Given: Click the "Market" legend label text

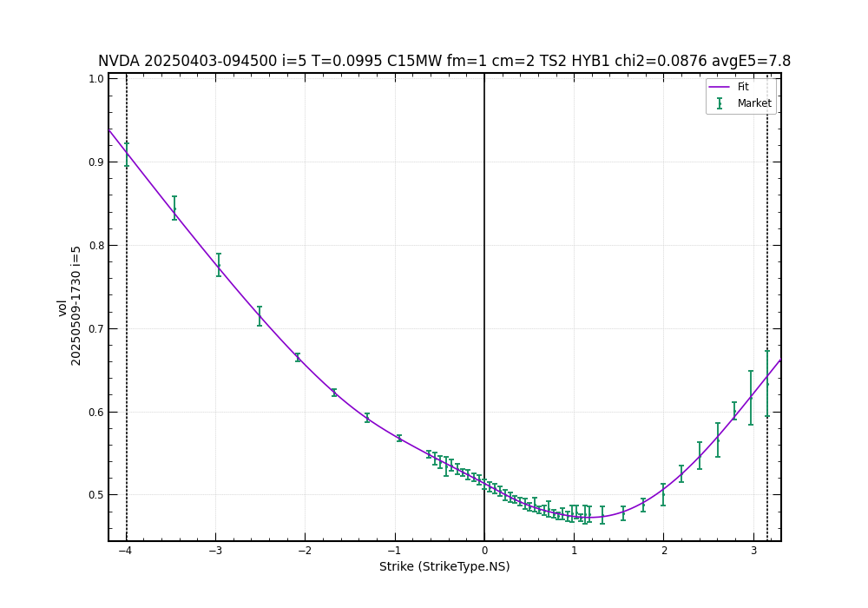Looking at the screenshot, I should coord(754,103).
